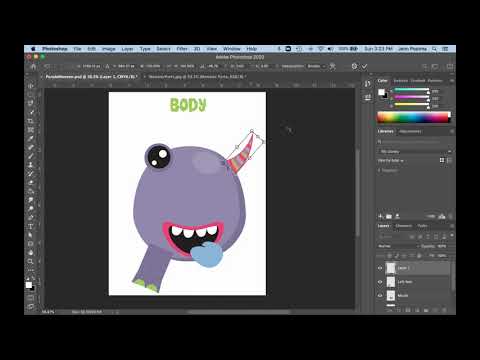Screen dimensions: 480x360
Task: Click the foreground color swatch in Color panel
Action: coord(381,92)
